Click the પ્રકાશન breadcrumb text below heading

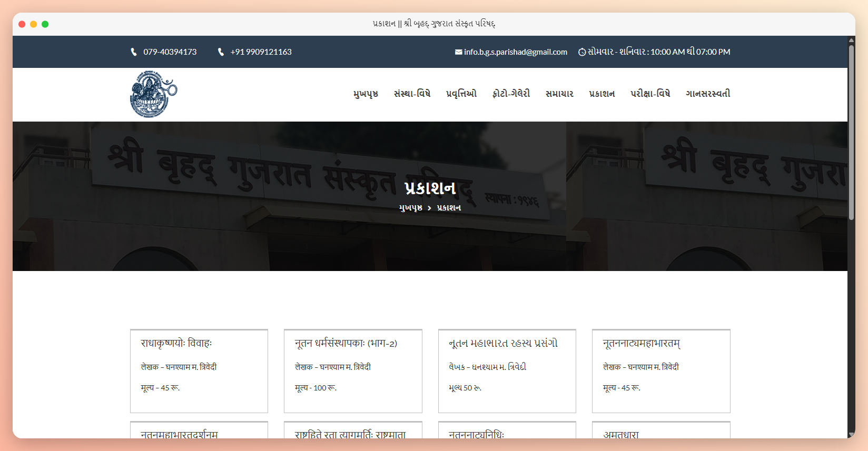pyautogui.click(x=449, y=208)
